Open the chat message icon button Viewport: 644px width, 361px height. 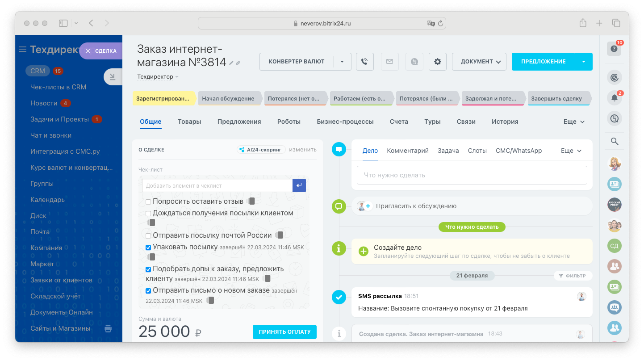[414, 62]
